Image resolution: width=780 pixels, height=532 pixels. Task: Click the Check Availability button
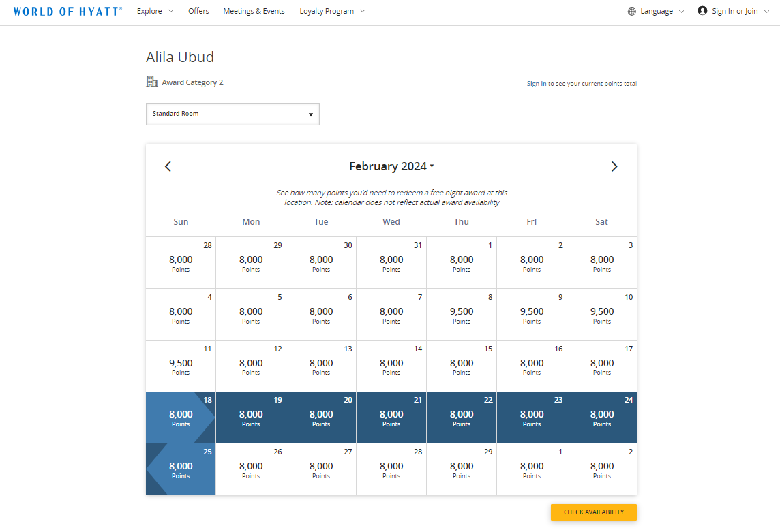click(593, 512)
